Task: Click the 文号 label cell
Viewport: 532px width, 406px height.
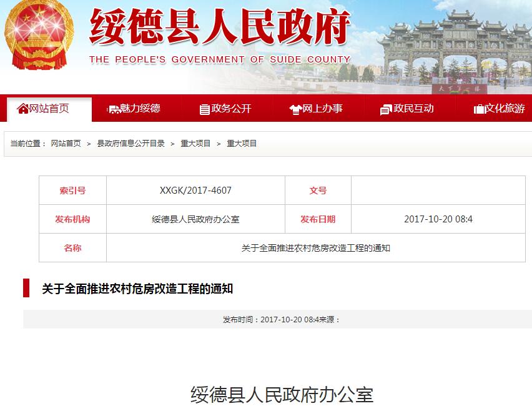Action: click(x=318, y=191)
